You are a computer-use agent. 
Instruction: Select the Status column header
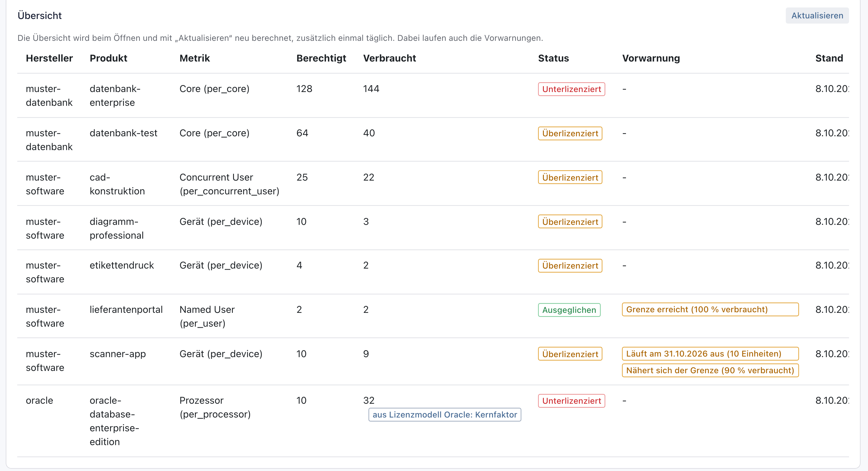[553, 58]
